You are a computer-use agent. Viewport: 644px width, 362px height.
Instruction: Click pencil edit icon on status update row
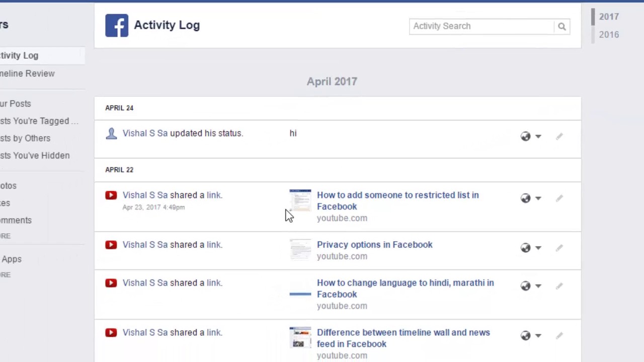[x=559, y=136]
